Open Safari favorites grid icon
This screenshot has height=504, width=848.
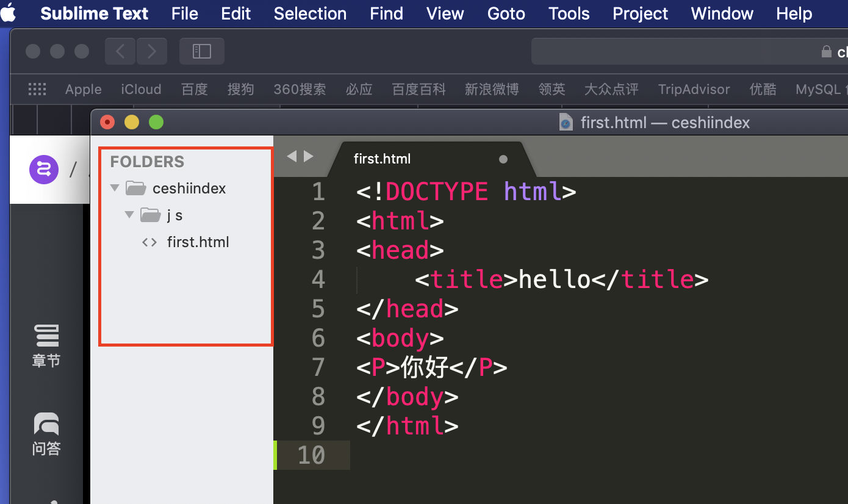37,89
